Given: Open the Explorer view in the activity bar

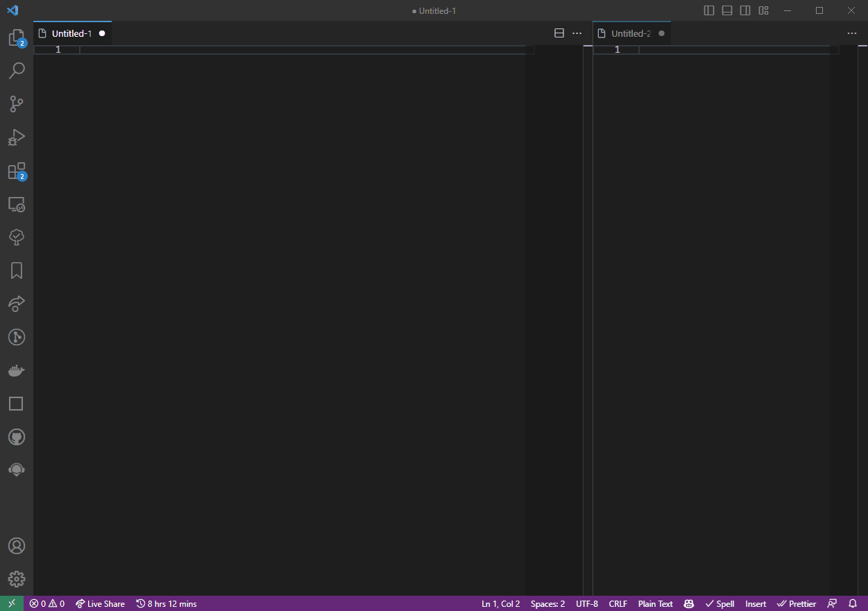Looking at the screenshot, I should [x=17, y=37].
